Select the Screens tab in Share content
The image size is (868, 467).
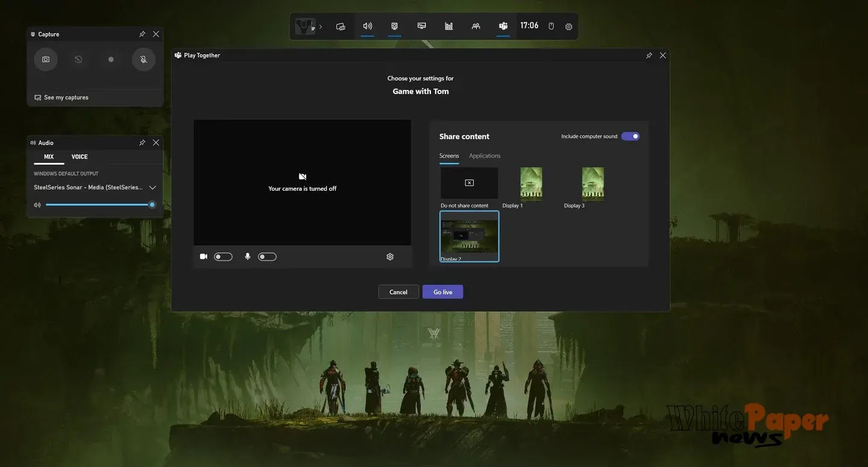click(x=449, y=156)
